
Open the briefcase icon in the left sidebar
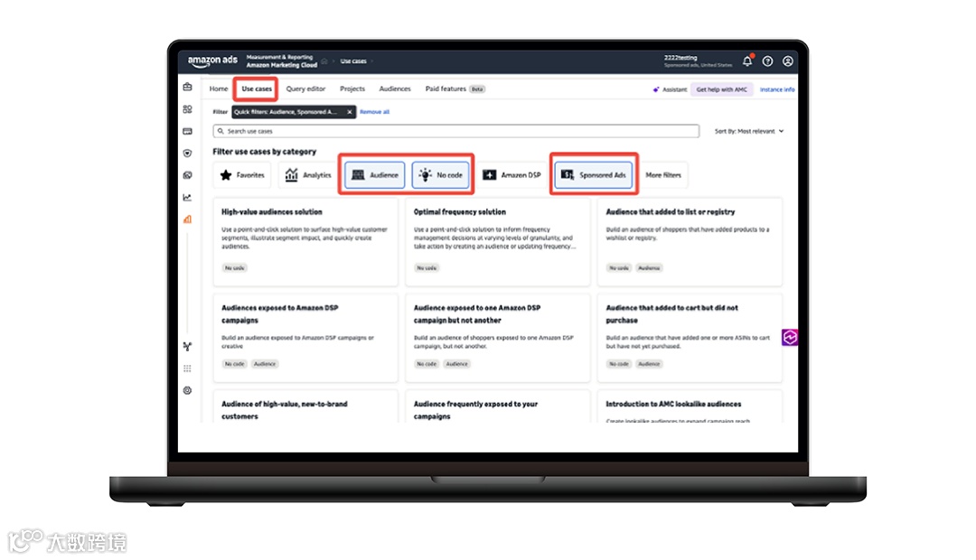187,87
